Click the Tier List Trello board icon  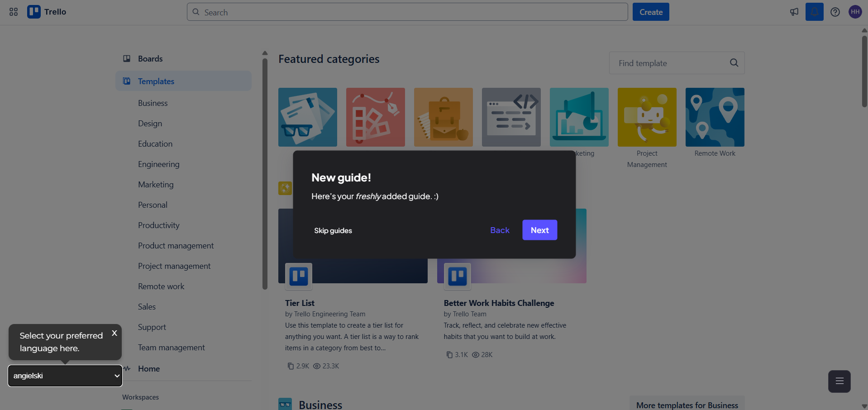click(299, 276)
